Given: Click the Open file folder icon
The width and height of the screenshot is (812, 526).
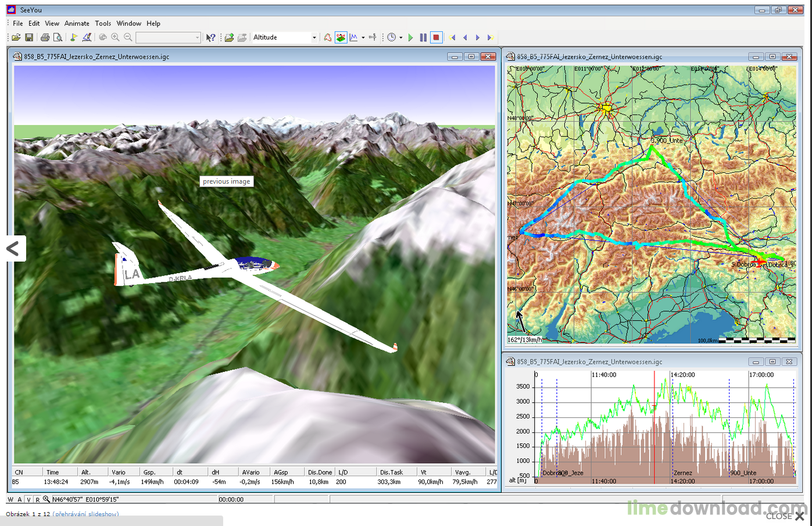Looking at the screenshot, I should point(16,37).
